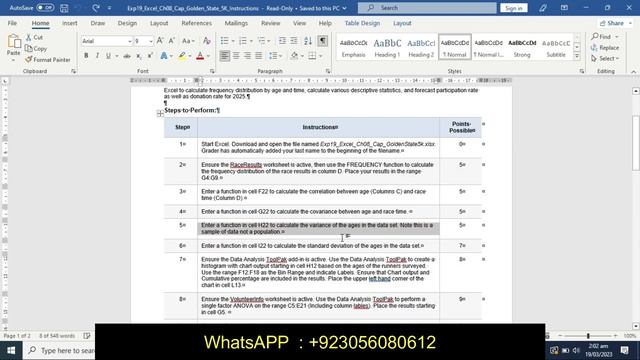The image size is (640, 360).
Task: Apply the Heading 1 style
Action: (x=387, y=47)
